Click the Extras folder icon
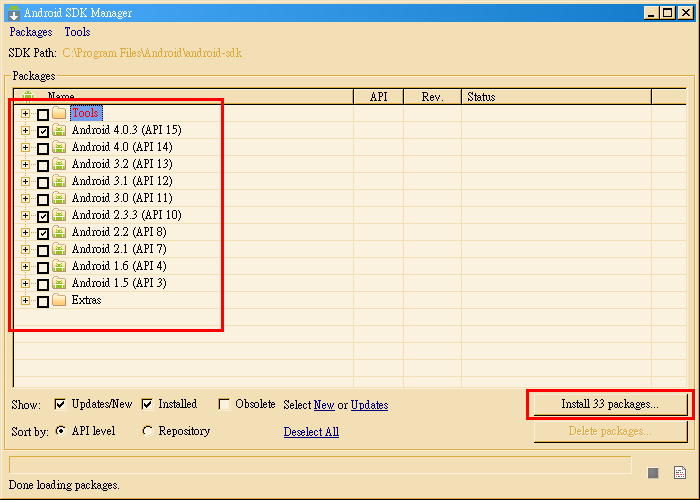The image size is (700, 500). tap(59, 300)
